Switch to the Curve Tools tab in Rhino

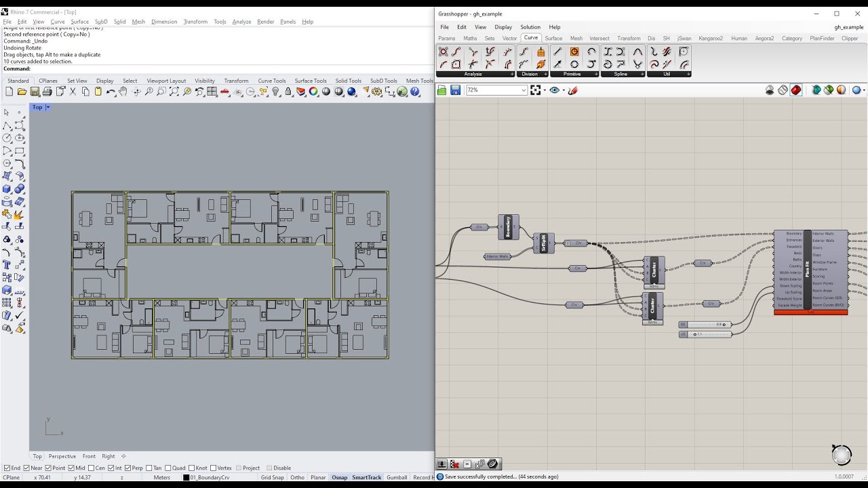point(272,81)
